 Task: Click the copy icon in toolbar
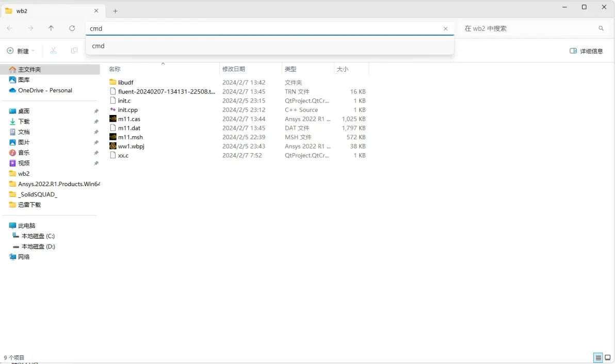pos(74,51)
